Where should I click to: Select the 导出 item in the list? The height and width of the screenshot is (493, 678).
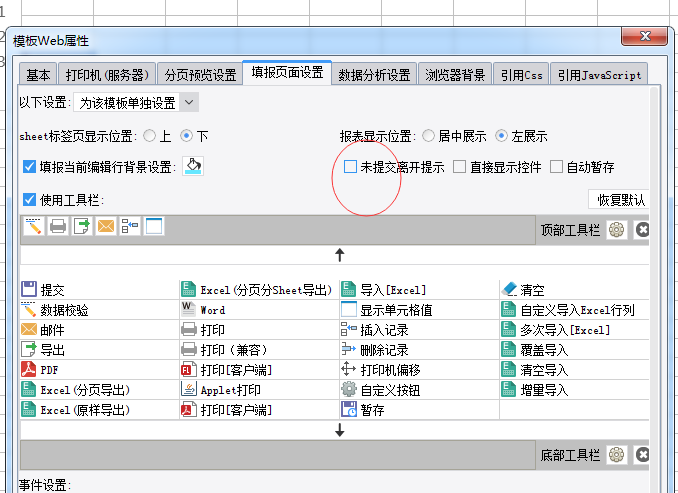(x=99, y=349)
